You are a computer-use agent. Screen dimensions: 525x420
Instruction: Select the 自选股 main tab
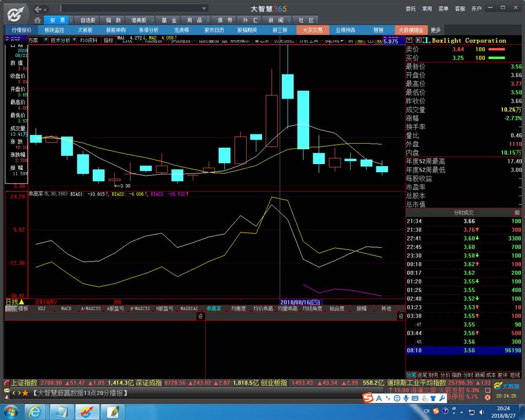click(88, 21)
